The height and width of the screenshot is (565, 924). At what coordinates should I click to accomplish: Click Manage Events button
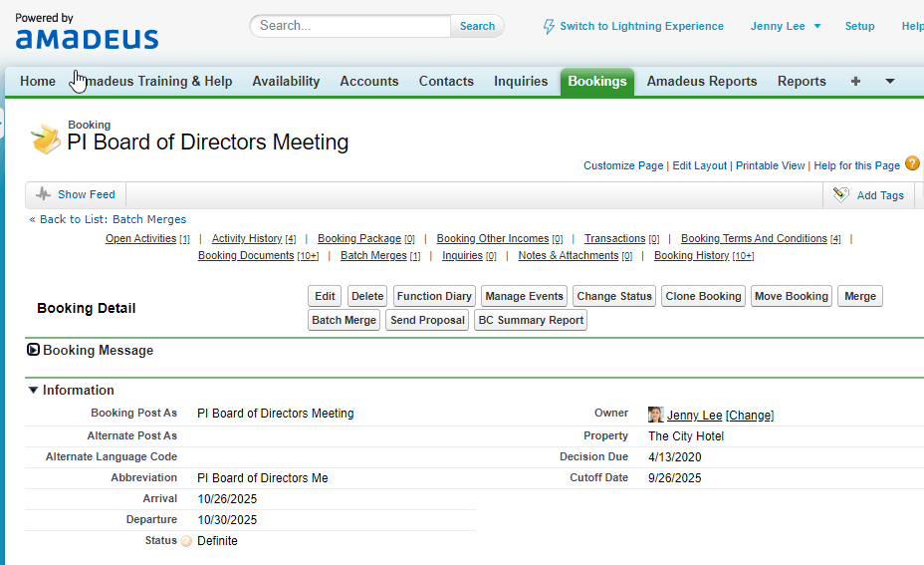pos(525,296)
